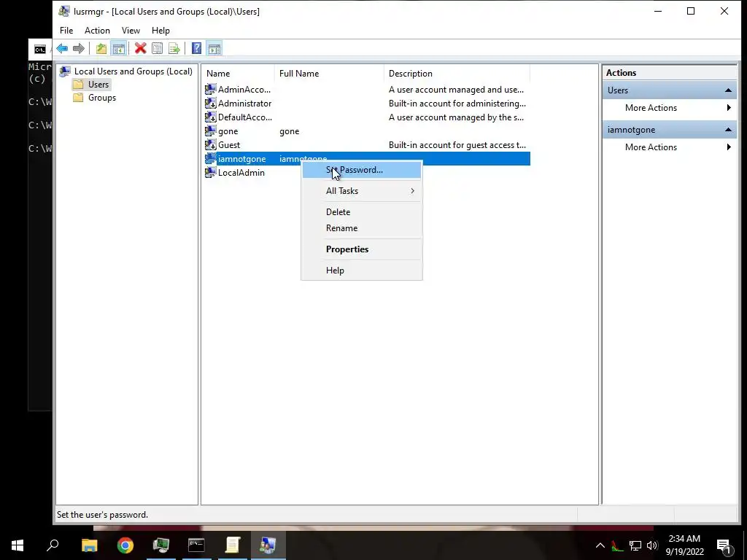
Task: Launch Google Chrome from the taskbar
Action: (x=125, y=545)
